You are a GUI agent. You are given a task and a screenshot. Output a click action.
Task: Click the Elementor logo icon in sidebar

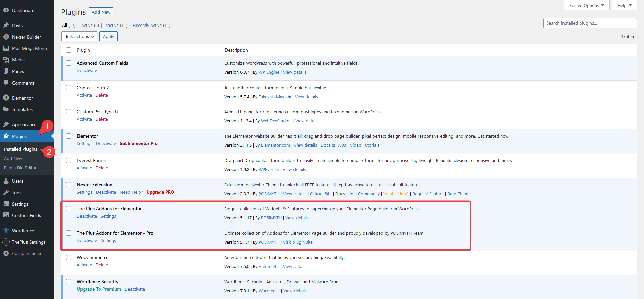(6, 98)
